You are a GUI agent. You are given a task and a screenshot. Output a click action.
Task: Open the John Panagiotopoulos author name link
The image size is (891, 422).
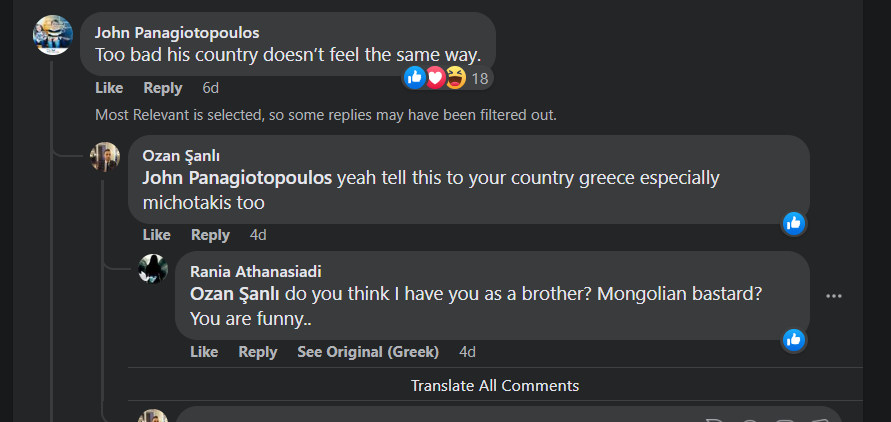click(174, 32)
